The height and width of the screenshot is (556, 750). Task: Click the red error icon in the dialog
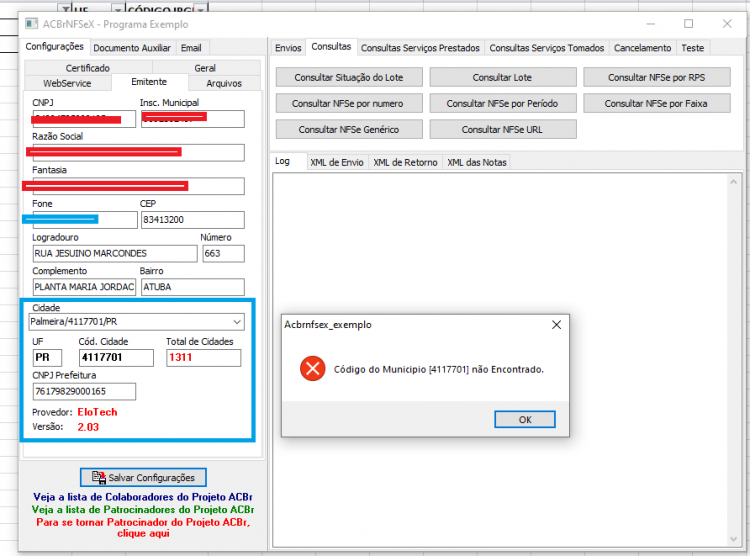pos(313,368)
